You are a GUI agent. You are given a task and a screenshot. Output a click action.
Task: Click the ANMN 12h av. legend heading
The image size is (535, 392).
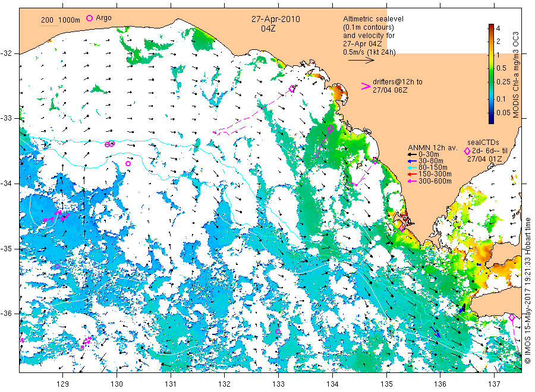point(432,148)
